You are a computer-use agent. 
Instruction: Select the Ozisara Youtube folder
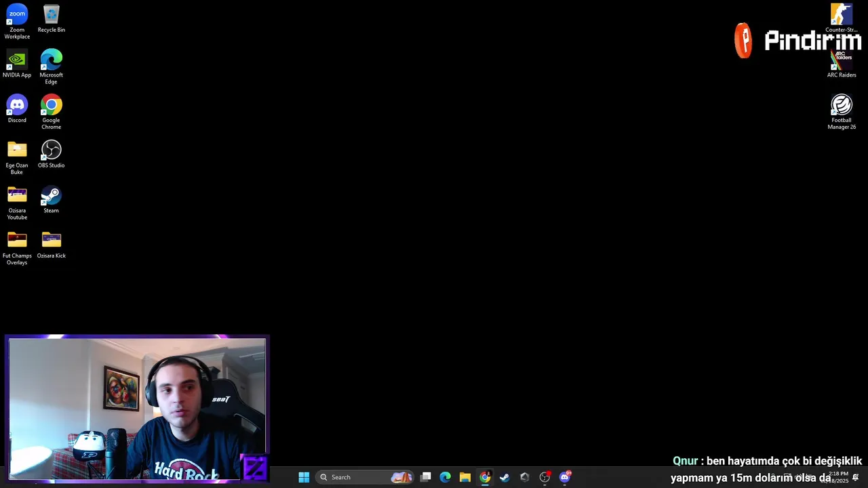coord(17,203)
